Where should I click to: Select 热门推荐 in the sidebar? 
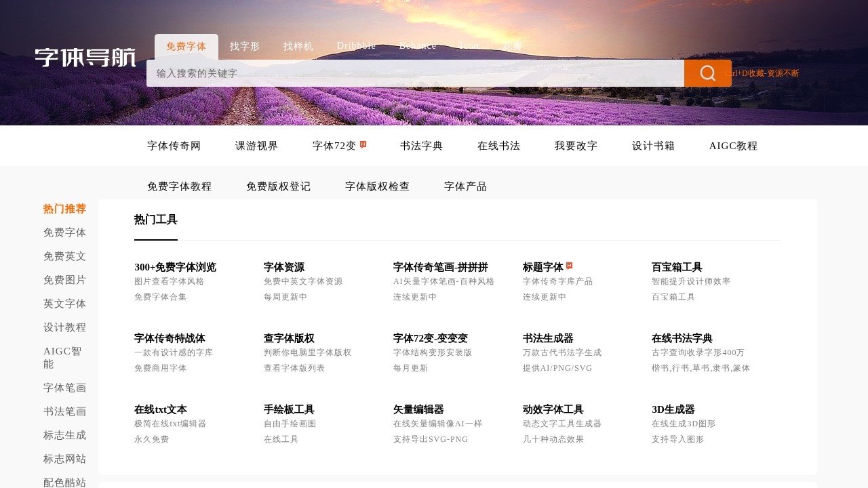[x=64, y=209]
